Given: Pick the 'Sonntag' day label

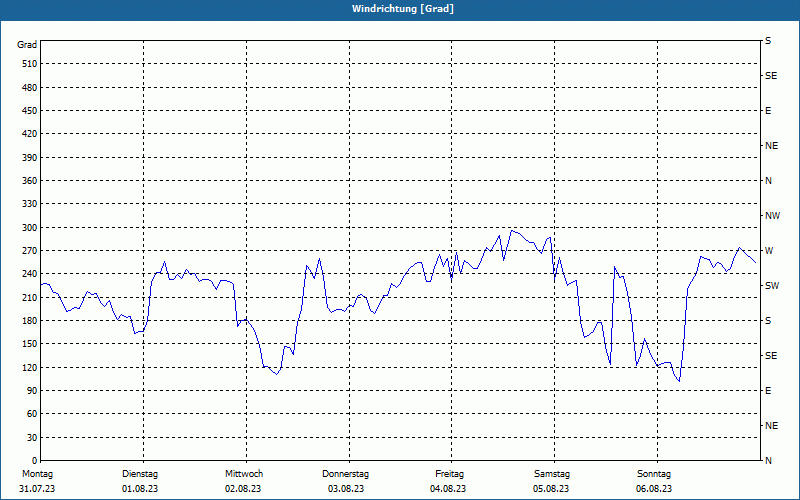Looking at the screenshot, I should (x=654, y=474).
